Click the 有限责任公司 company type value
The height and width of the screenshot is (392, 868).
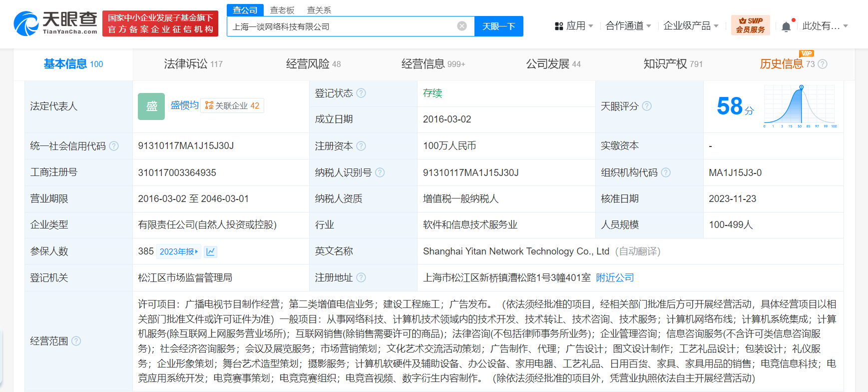coord(207,225)
